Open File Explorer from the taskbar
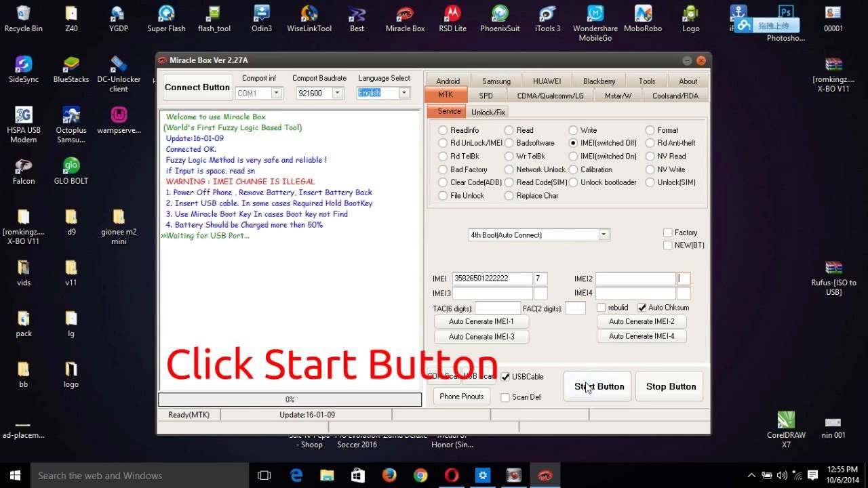 pos(327,475)
